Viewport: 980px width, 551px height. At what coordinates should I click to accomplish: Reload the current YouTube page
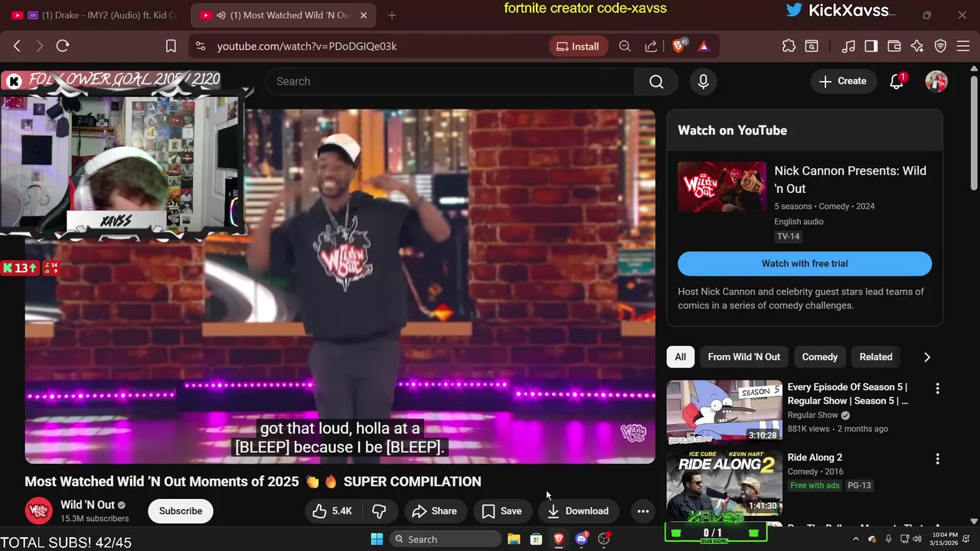click(x=63, y=46)
